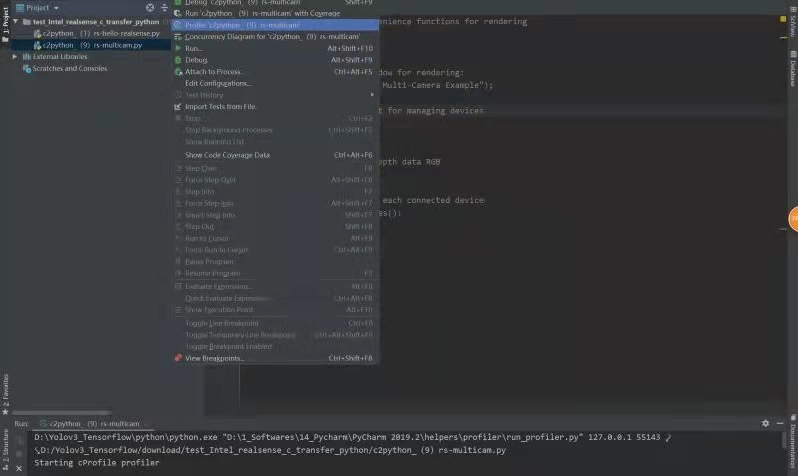Click the Run with Coverage shield icon
The width and height of the screenshot is (798, 476).
[x=178, y=13]
